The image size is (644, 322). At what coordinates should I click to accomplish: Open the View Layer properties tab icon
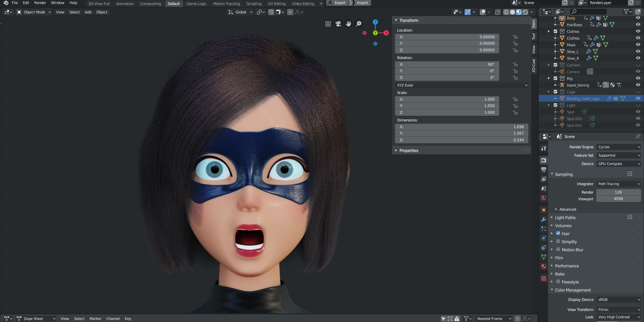click(544, 179)
